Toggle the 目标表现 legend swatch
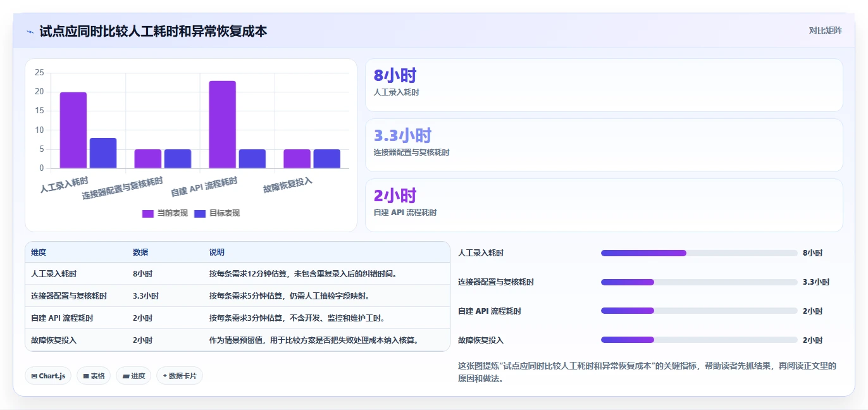868x410 pixels. (200, 213)
